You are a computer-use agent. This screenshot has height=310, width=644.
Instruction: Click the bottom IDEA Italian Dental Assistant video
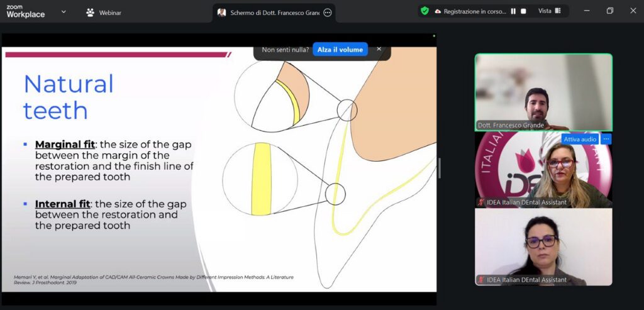click(x=543, y=246)
